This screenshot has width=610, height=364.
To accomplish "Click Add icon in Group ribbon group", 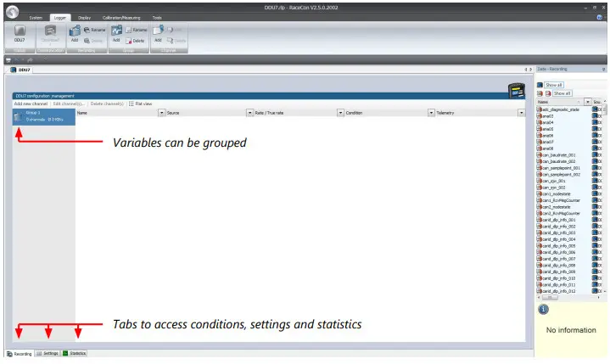I will 116,31.
